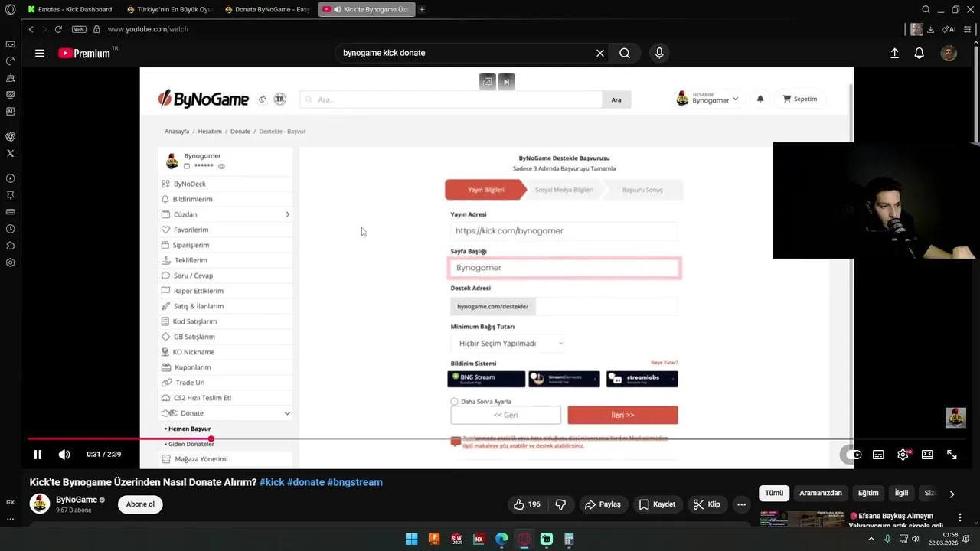Click the Paylaş share button
Screen dimensions: 980x551
pyautogui.click(x=603, y=504)
